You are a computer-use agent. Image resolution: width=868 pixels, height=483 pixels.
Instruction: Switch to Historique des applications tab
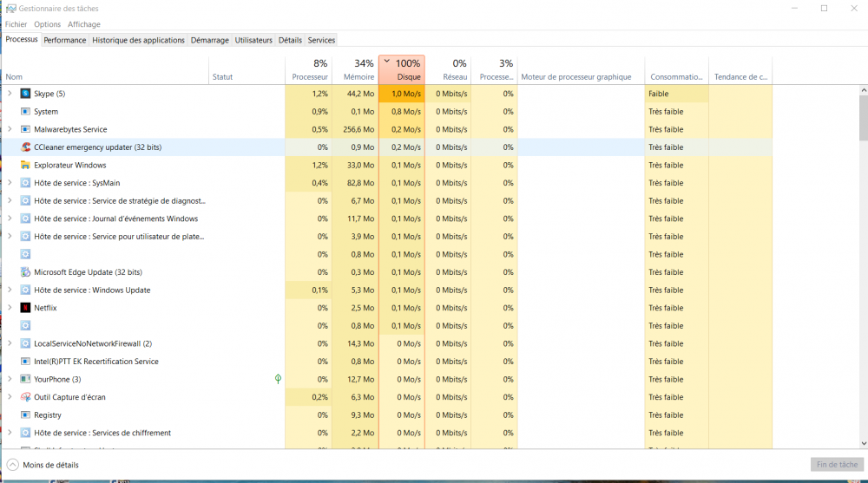(x=138, y=40)
